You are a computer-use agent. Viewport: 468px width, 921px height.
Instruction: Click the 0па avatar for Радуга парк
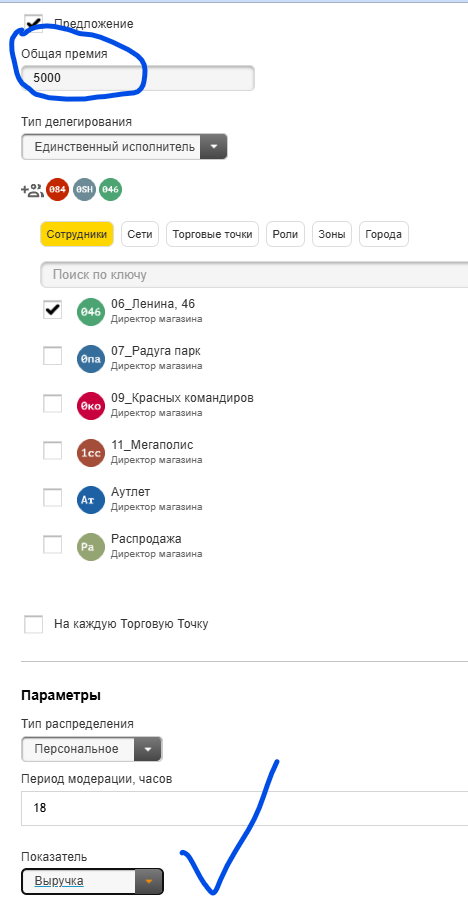click(91, 358)
